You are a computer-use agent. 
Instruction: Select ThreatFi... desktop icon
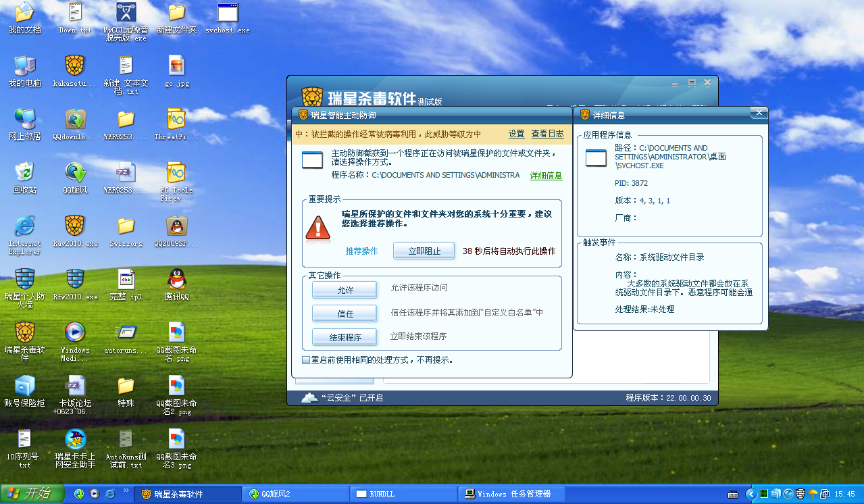point(176,124)
